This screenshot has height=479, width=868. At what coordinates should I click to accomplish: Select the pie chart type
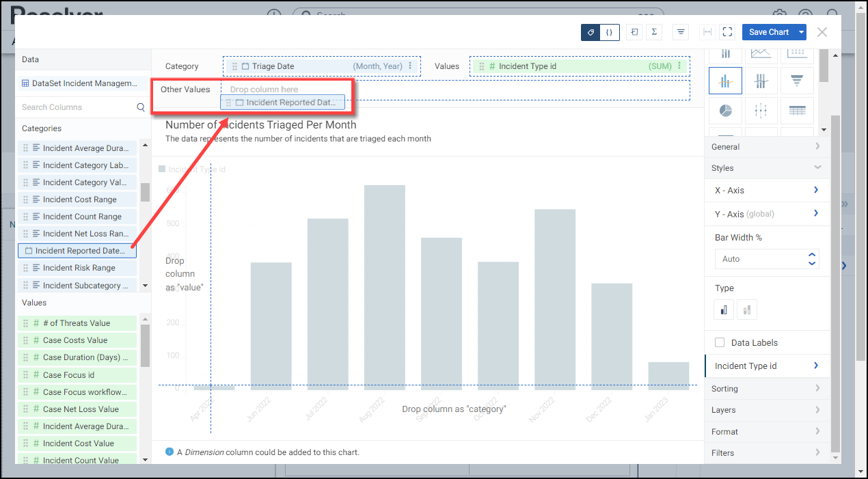coord(725,111)
